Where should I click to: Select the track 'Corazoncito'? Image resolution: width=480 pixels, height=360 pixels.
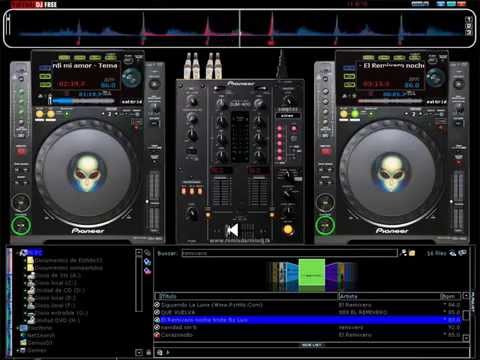(308, 335)
